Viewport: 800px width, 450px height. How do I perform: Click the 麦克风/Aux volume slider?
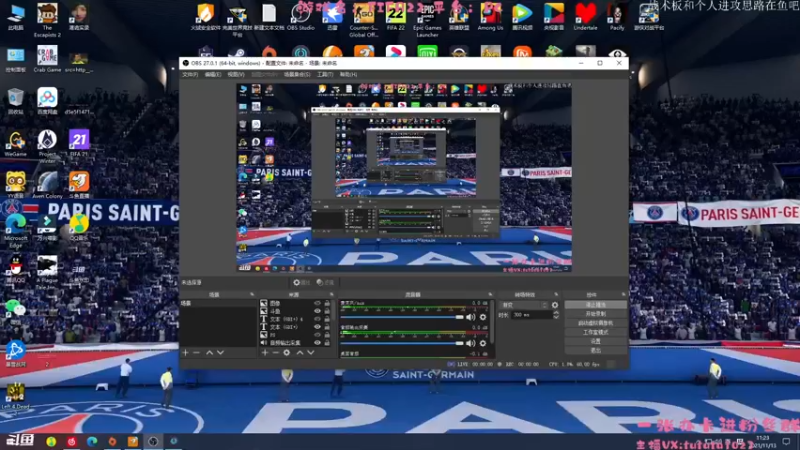(x=402, y=317)
